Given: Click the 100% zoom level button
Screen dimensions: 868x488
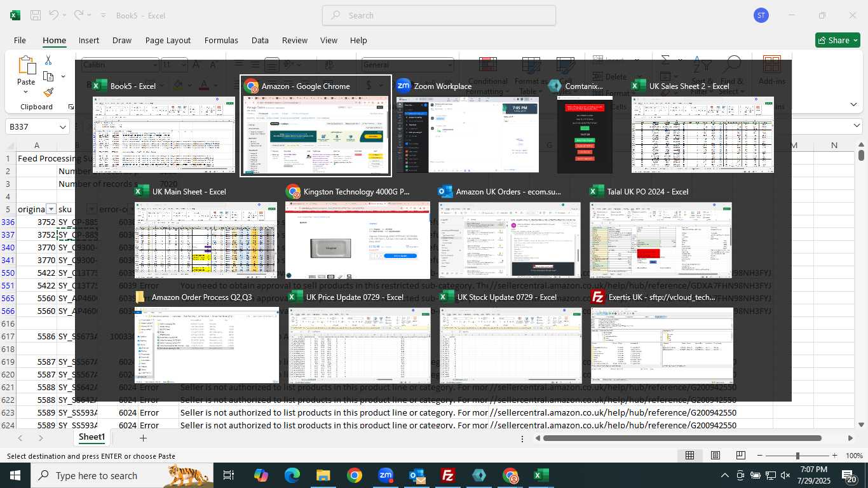Looking at the screenshot, I should coord(854,456).
